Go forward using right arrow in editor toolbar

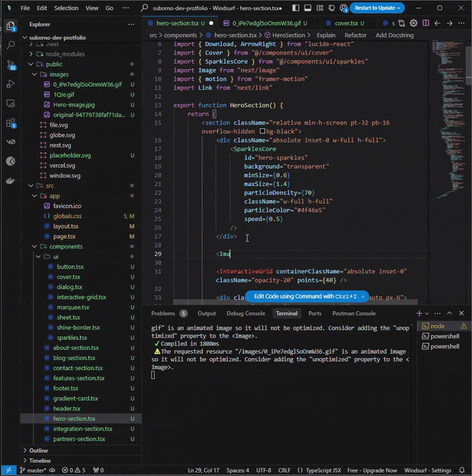click(449, 23)
